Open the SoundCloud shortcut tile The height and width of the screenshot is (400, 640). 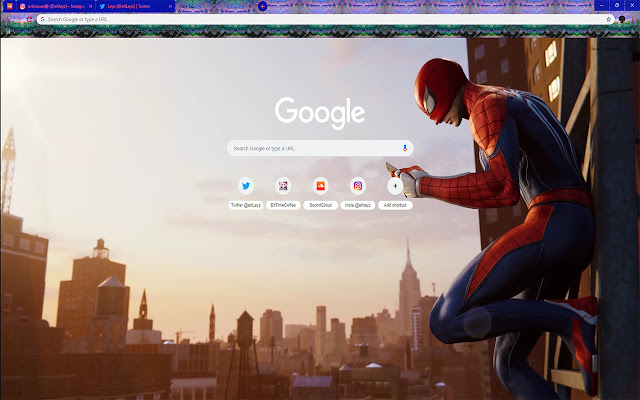(x=320, y=193)
